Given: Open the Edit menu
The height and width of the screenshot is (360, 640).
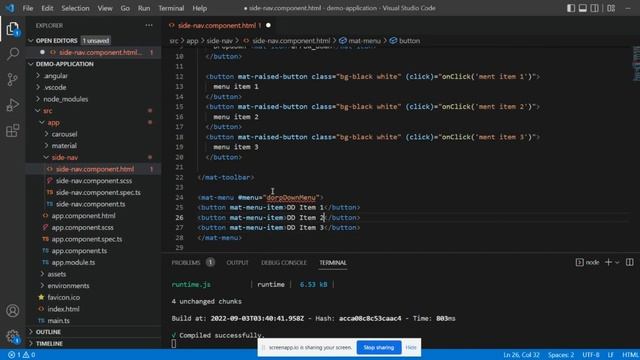Looking at the screenshot, I should [x=47, y=8].
